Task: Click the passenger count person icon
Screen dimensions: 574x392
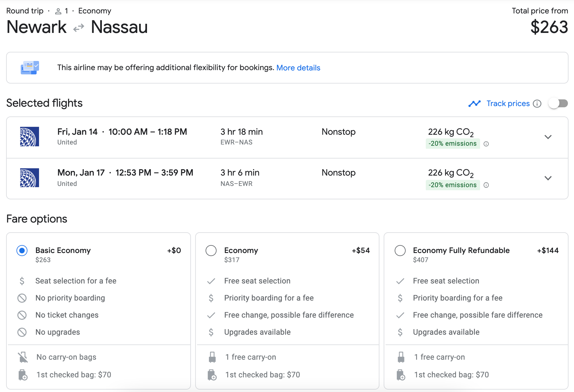Action: [x=58, y=11]
